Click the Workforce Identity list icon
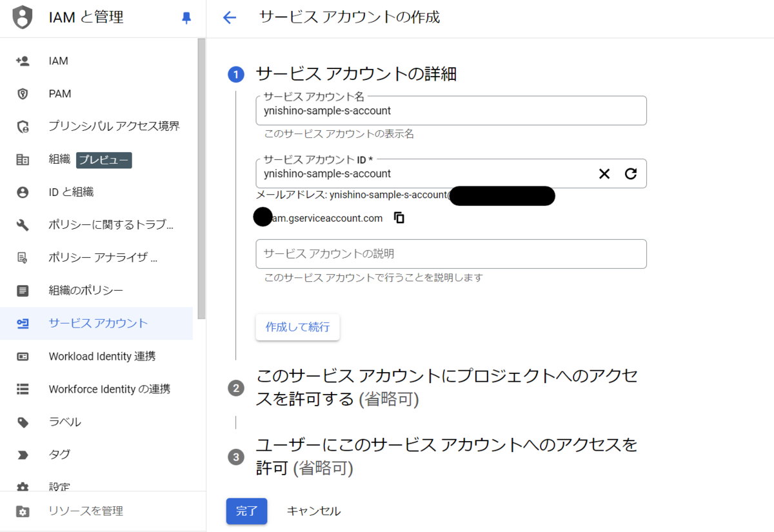The height and width of the screenshot is (532, 774). click(x=23, y=389)
